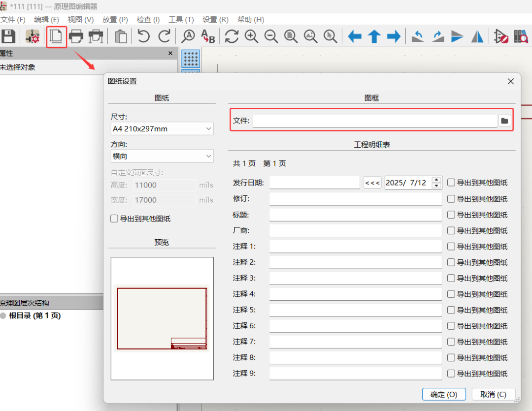Open the 帮助 (H) menu

click(251, 20)
